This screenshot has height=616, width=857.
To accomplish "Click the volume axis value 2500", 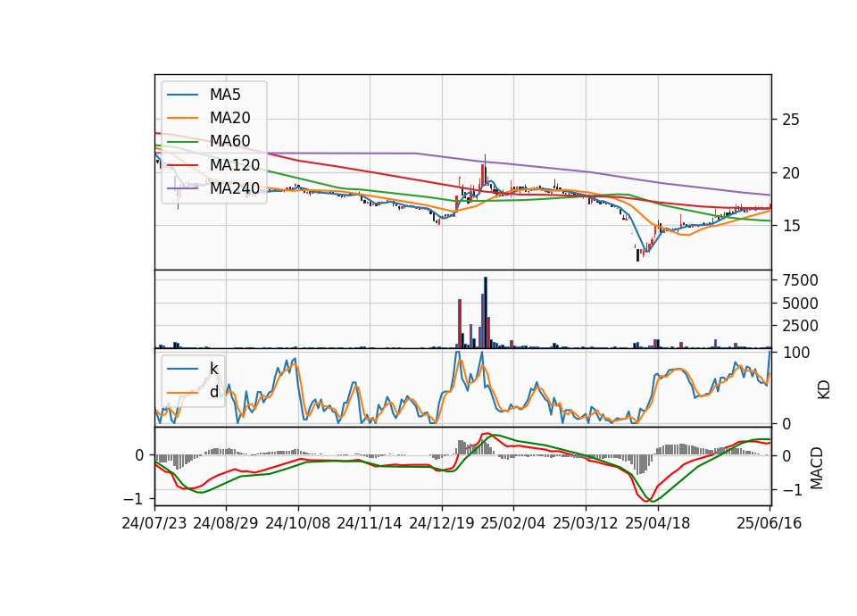I will 800,326.
